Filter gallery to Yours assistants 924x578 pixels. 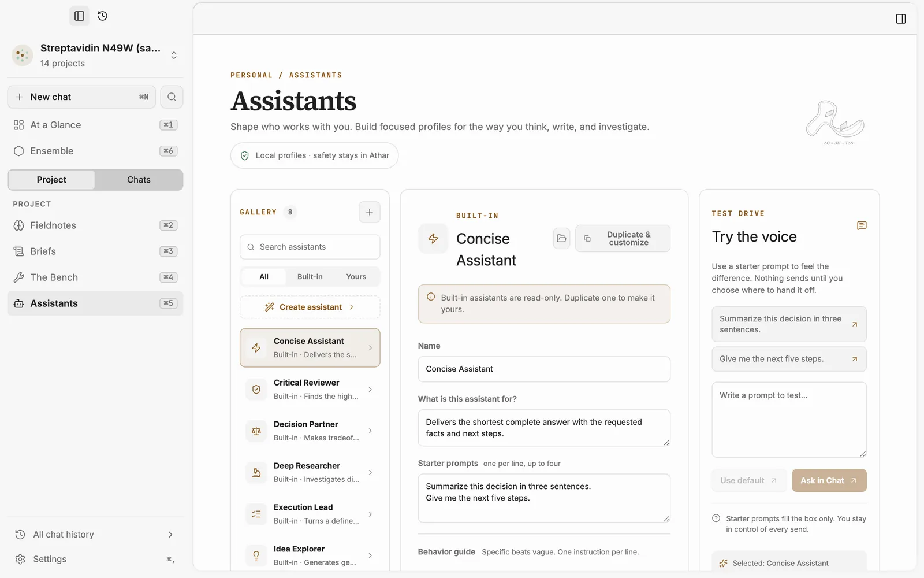click(x=356, y=277)
